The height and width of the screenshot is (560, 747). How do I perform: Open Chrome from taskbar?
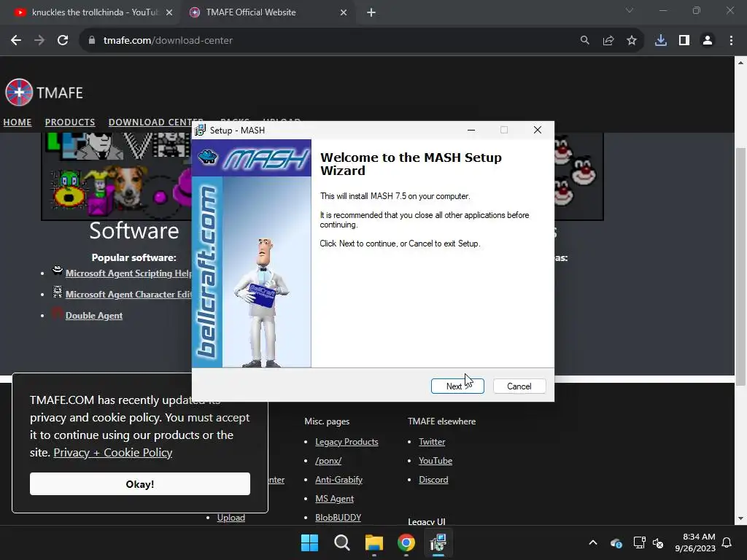[406, 542]
